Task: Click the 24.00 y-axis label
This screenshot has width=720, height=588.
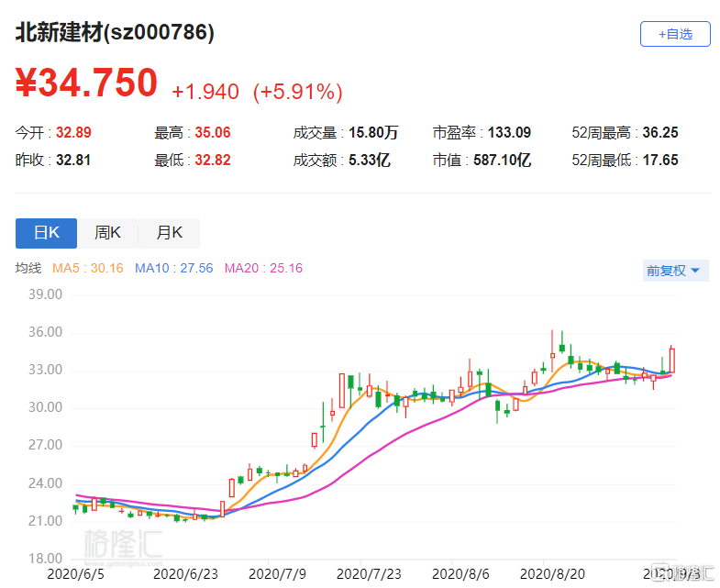Action: point(45,483)
